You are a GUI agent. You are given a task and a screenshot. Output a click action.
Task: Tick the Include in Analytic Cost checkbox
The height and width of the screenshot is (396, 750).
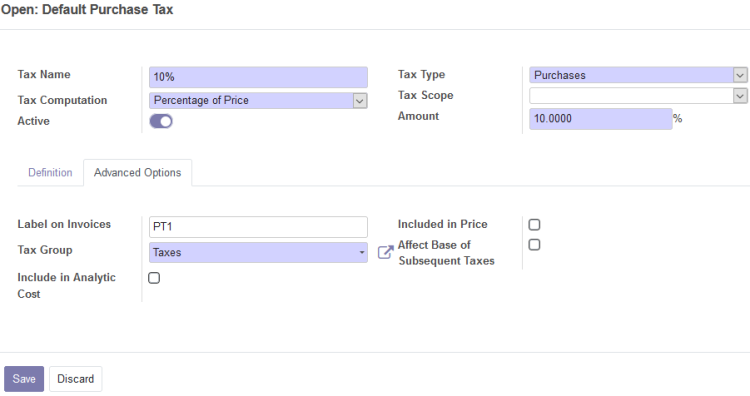[154, 278]
